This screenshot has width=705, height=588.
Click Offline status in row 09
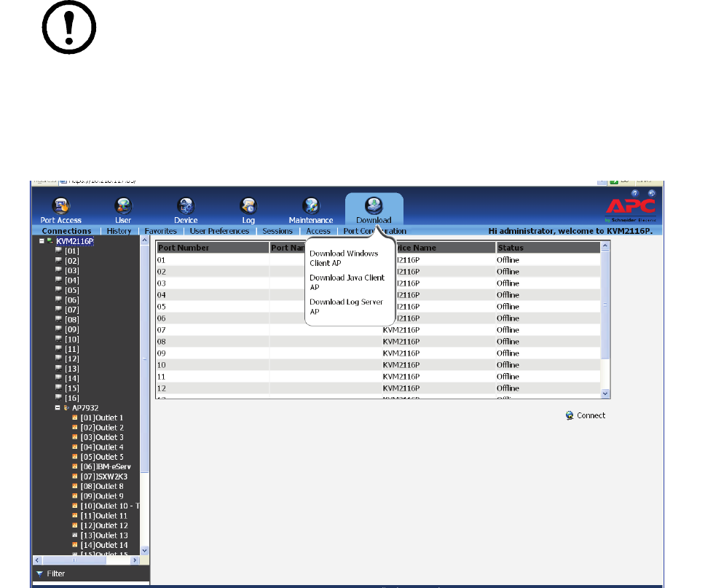[x=508, y=353]
